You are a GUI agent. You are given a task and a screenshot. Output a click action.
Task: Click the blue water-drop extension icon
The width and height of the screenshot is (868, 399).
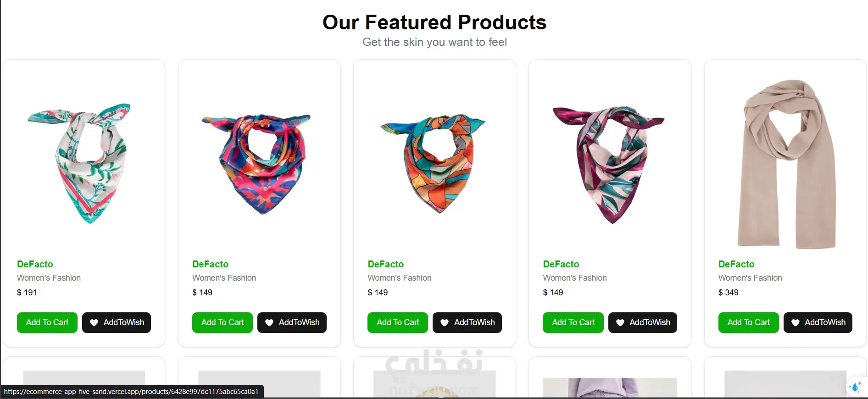coord(855,387)
